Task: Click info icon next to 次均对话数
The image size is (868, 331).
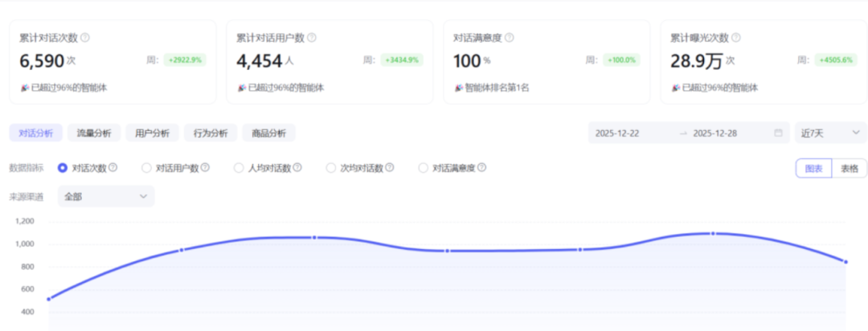Action: pyautogui.click(x=390, y=168)
